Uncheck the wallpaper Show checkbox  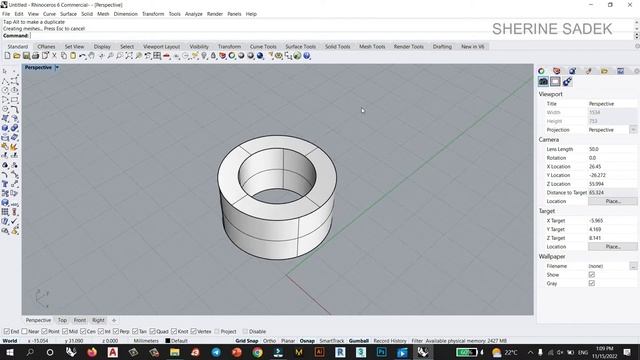(x=592, y=275)
